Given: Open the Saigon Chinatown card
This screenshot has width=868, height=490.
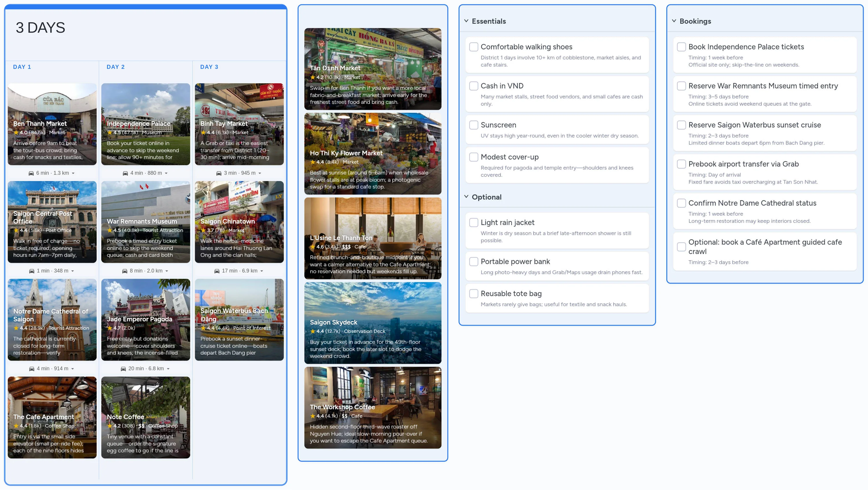Looking at the screenshot, I should tap(239, 222).
